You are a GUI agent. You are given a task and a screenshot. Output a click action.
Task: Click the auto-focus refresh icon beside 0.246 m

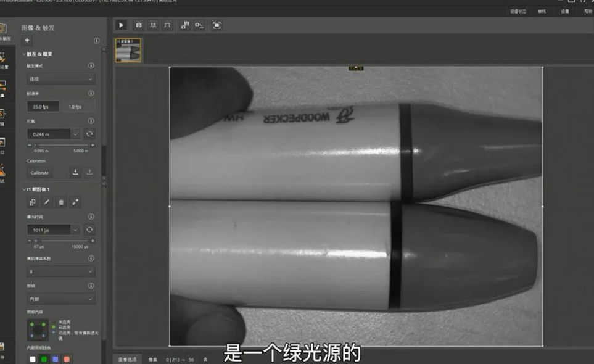point(89,134)
